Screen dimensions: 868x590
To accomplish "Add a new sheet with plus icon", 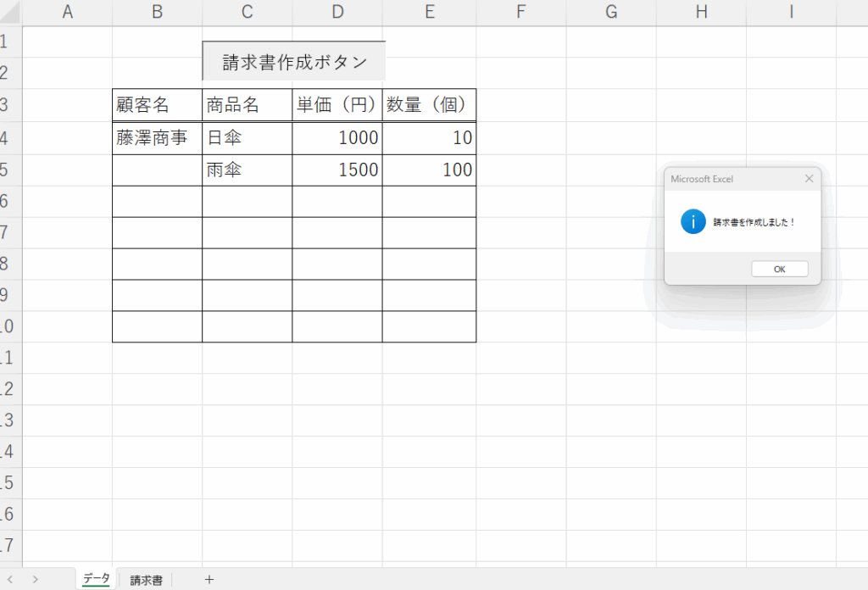I will point(209,580).
